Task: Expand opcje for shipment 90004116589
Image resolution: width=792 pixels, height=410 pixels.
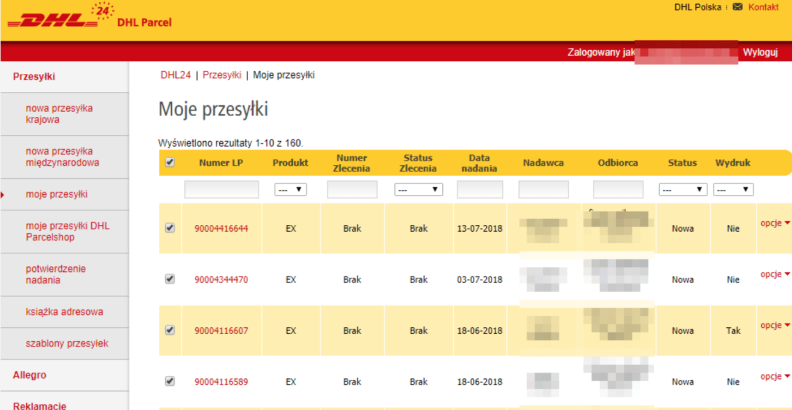Action: point(775,376)
